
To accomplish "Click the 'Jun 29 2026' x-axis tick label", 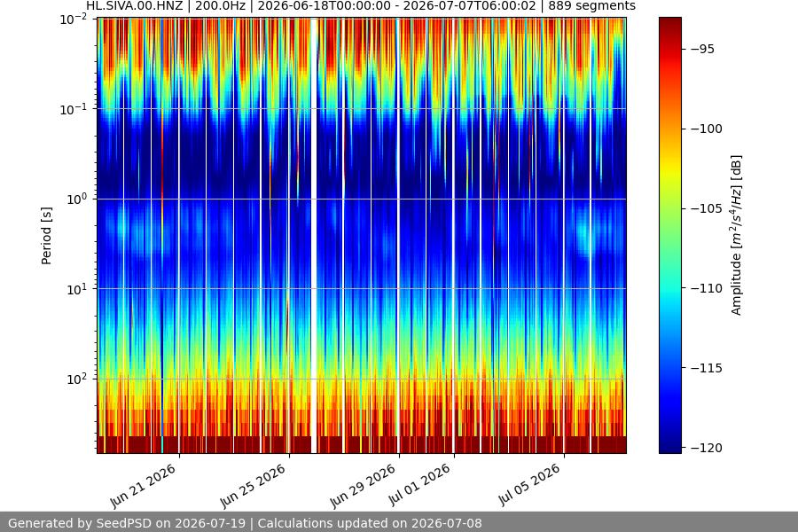I will (x=364, y=485).
